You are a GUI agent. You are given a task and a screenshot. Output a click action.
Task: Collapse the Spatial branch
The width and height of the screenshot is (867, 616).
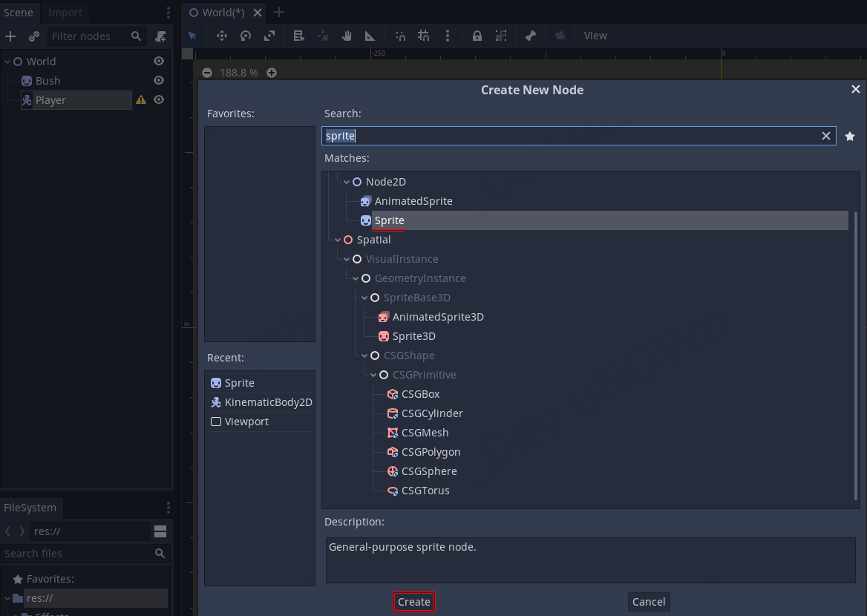338,240
